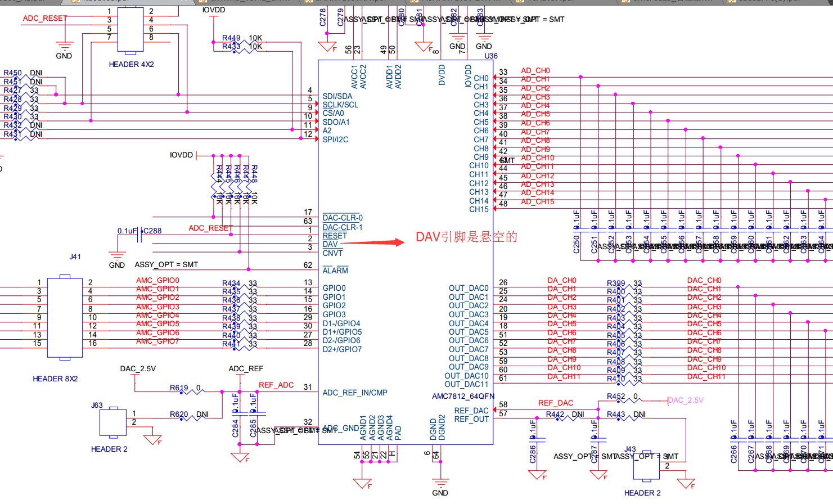Select the ADC_REF_IN/CMP pin label
The width and height of the screenshot is (833, 504).
pyautogui.click(x=355, y=393)
